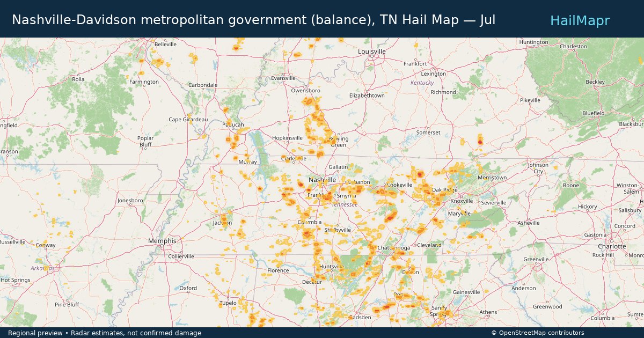This screenshot has height=338, width=644.
Task: Click the Sevierville city label
Action: [494, 202]
